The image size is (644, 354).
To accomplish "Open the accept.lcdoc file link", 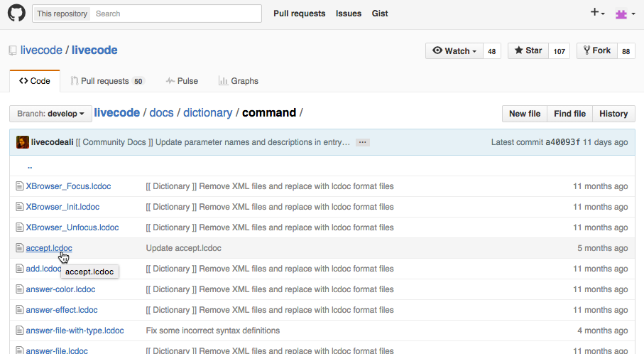I will (x=49, y=248).
